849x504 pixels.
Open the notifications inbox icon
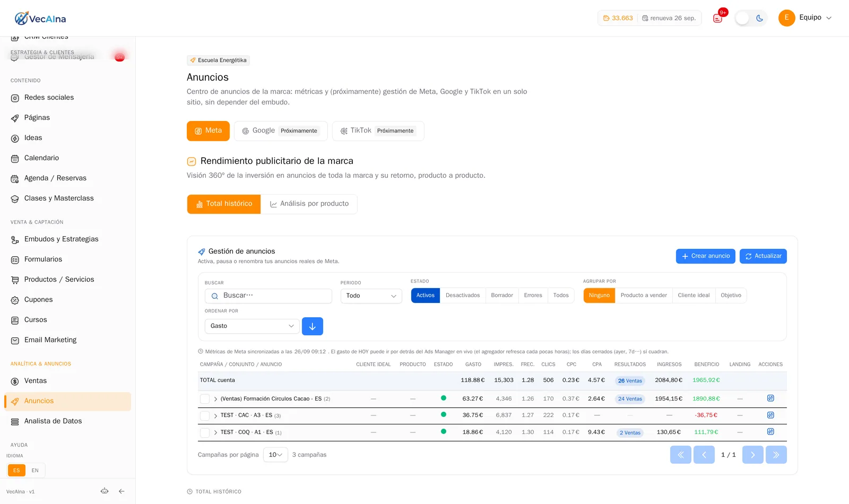pos(717,18)
